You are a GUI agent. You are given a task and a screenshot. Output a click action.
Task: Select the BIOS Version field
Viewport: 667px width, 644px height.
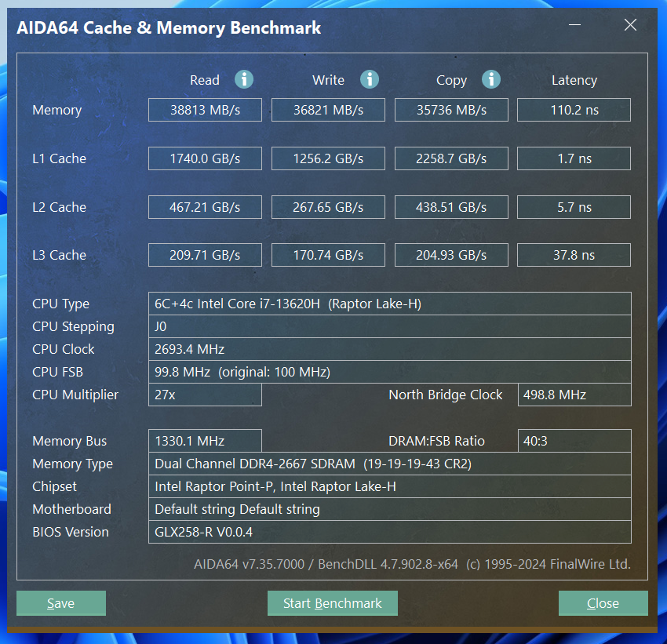pos(390,532)
